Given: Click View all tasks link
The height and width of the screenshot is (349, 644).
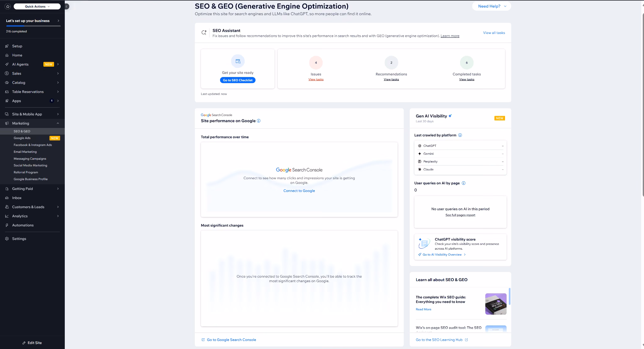Looking at the screenshot, I should [x=494, y=33].
